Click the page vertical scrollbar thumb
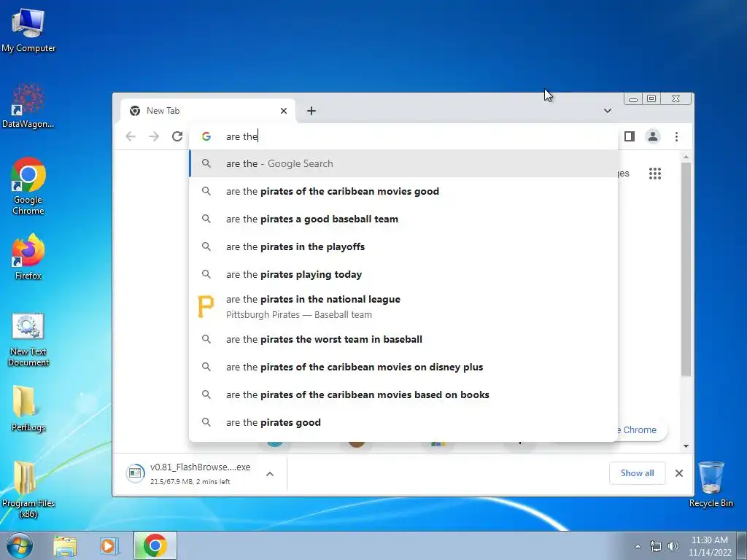 click(686, 269)
